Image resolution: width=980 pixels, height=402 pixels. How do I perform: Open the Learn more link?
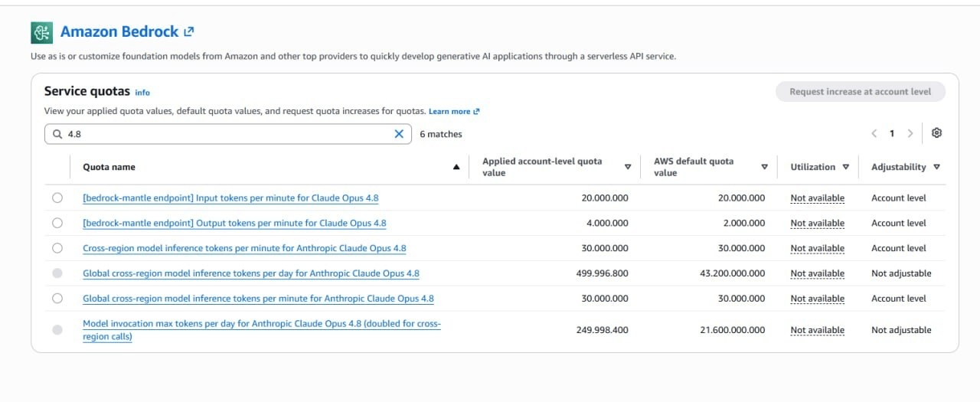click(454, 111)
